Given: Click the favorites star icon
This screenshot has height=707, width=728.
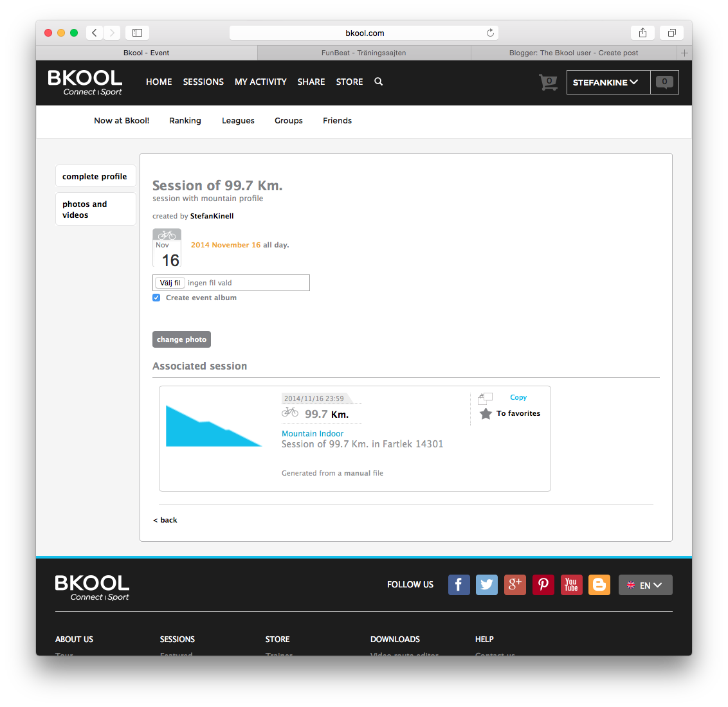Looking at the screenshot, I should 486,414.
